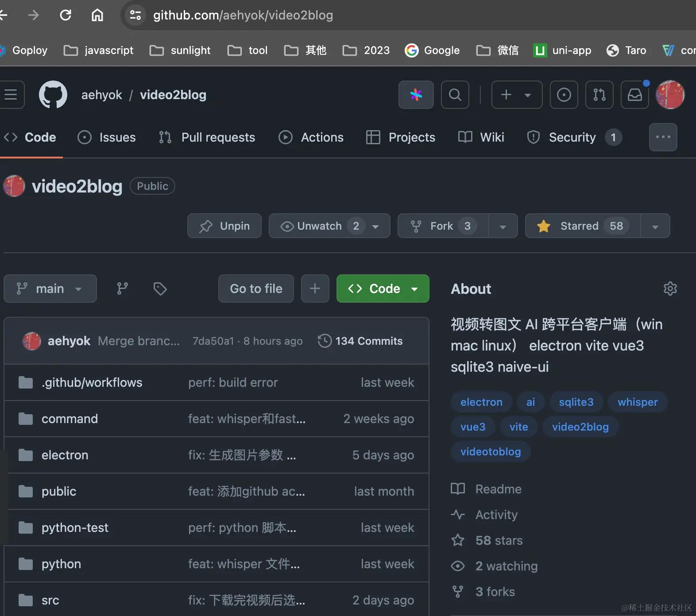This screenshot has height=616, width=696.
Task: Unpin the video2blog repository
Action: coord(224,226)
